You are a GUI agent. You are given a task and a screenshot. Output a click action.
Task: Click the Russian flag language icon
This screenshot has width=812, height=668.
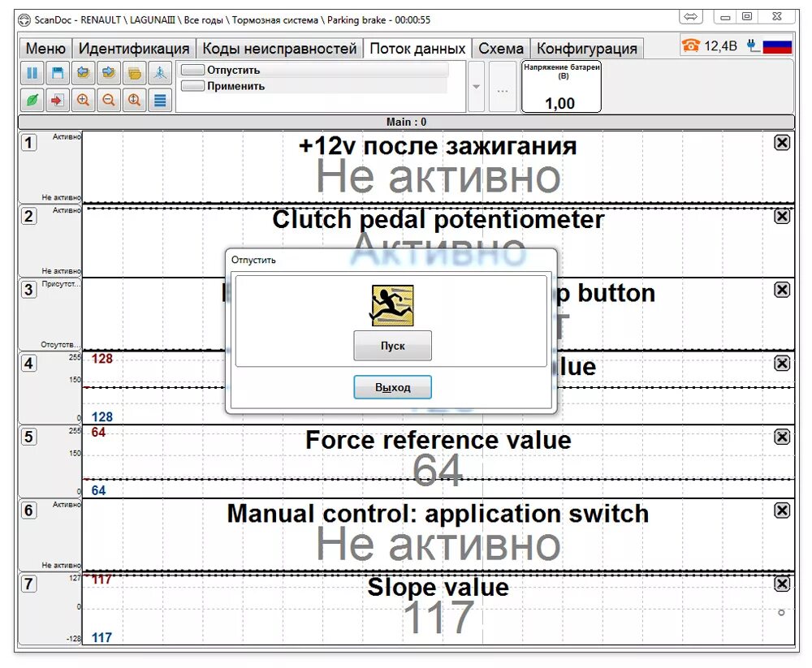pyautogui.click(x=777, y=46)
